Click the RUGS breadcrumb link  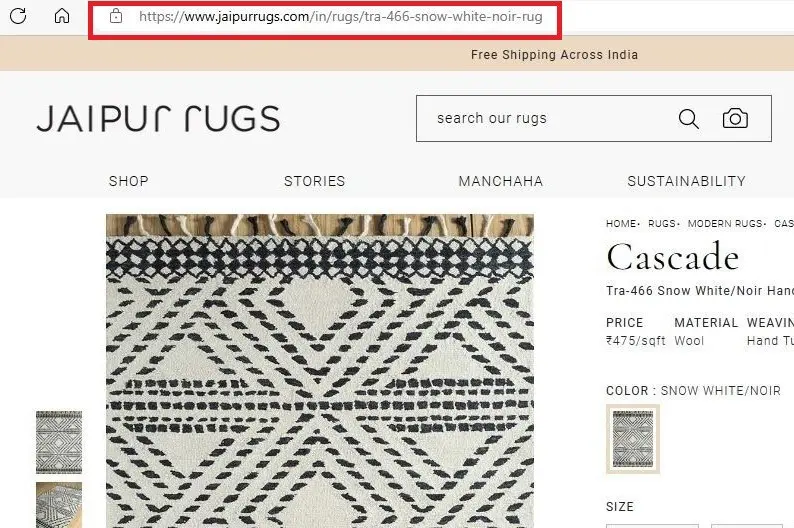point(662,224)
